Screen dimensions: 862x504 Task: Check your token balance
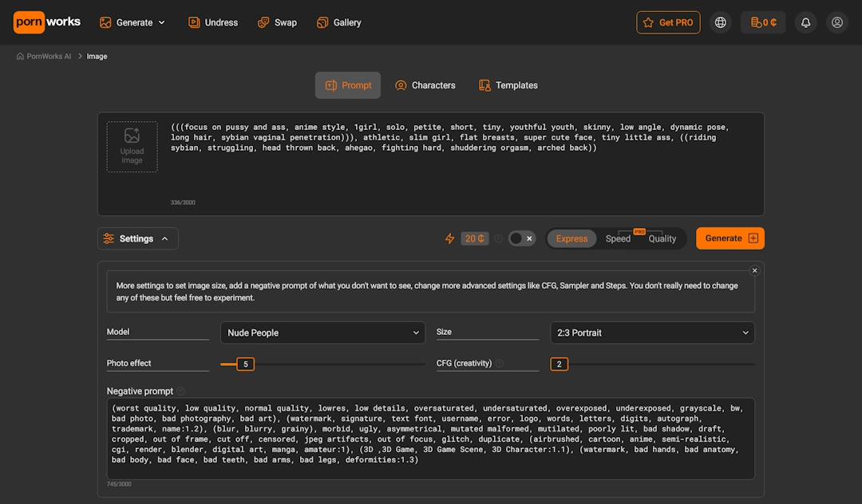762,22
